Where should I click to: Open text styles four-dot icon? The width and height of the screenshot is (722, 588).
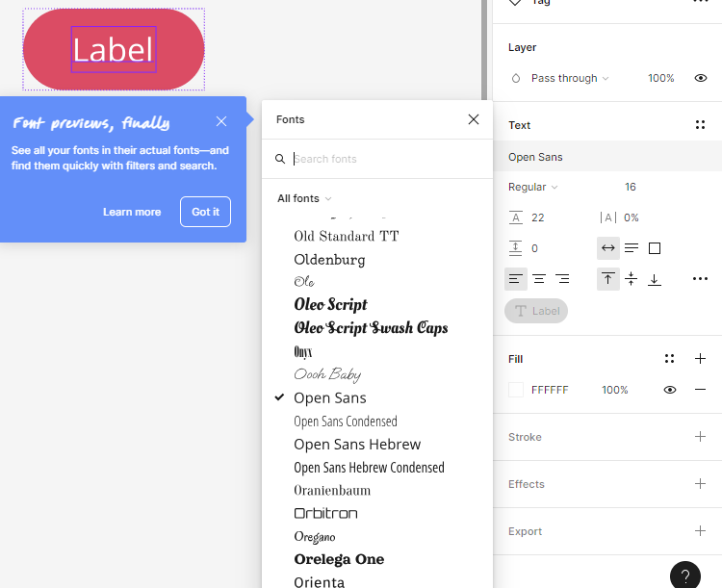tap(700, 125)
